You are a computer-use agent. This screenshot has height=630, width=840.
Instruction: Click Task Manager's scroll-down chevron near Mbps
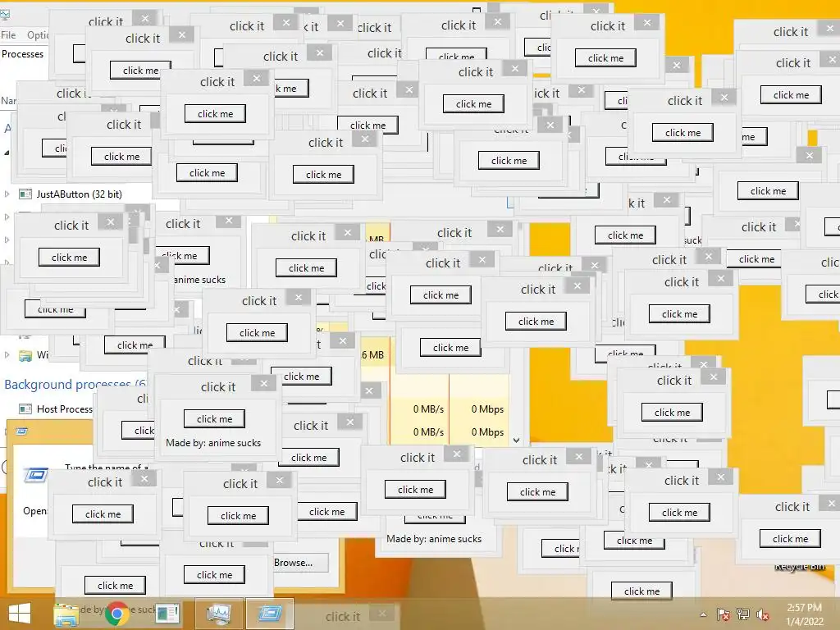(x=517, y=441)
